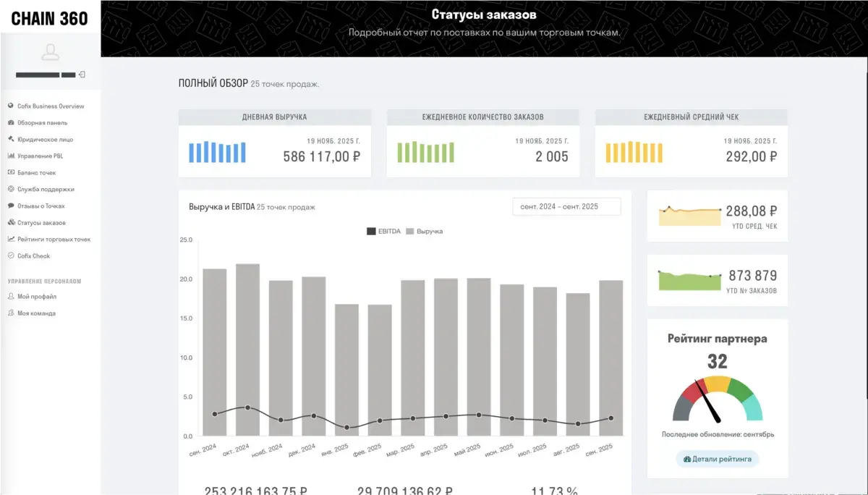The height and width of the screenshot is (495, 868).
Task: Click the Выручка и EBITDA chart title
Action: click(x=221, y=207)
